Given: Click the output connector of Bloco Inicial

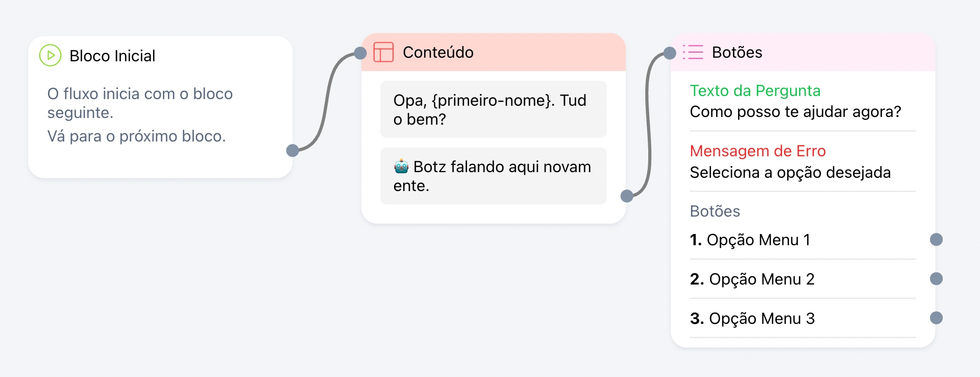Looking at the screenshot, I should point(292,150).
